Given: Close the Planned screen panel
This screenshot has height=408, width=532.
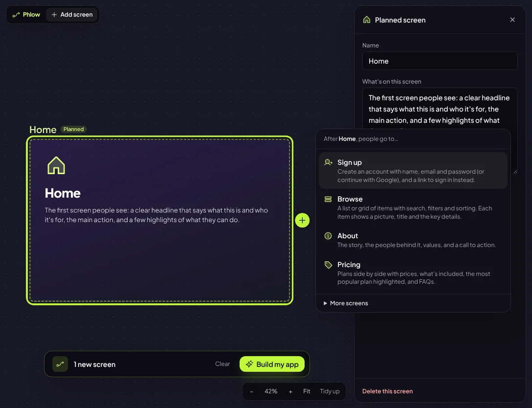Looking at the screenshot, I should (x=512, y=20).
